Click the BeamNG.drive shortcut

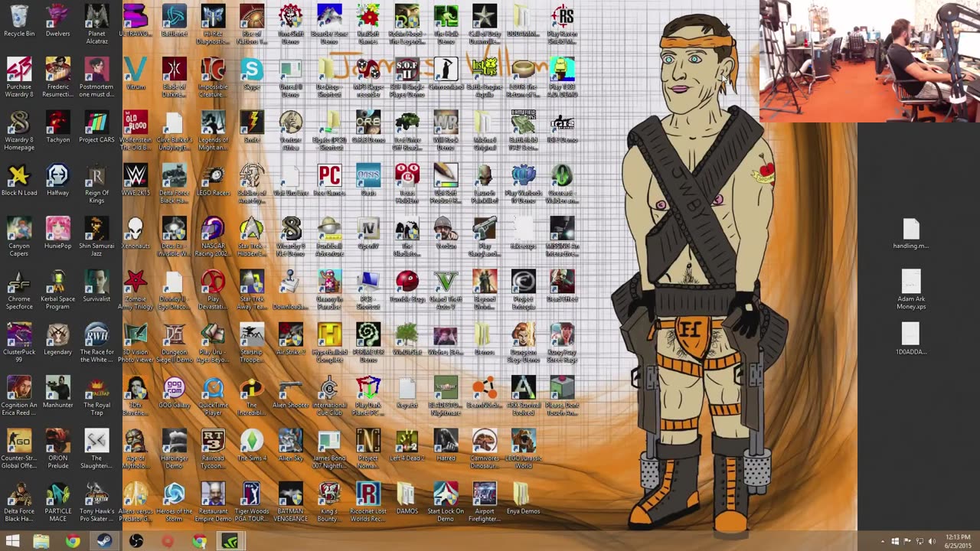click(484, 391)
